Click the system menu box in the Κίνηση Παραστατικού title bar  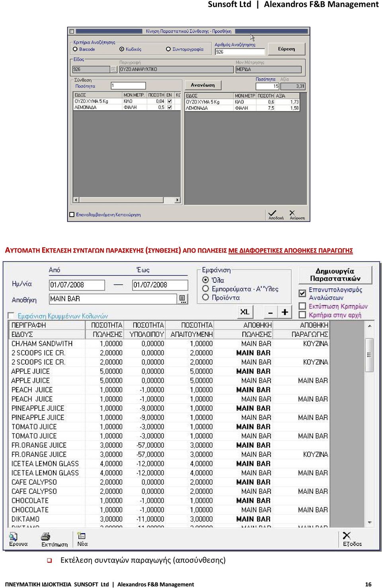pyautogui.click(x=72, y=31)
